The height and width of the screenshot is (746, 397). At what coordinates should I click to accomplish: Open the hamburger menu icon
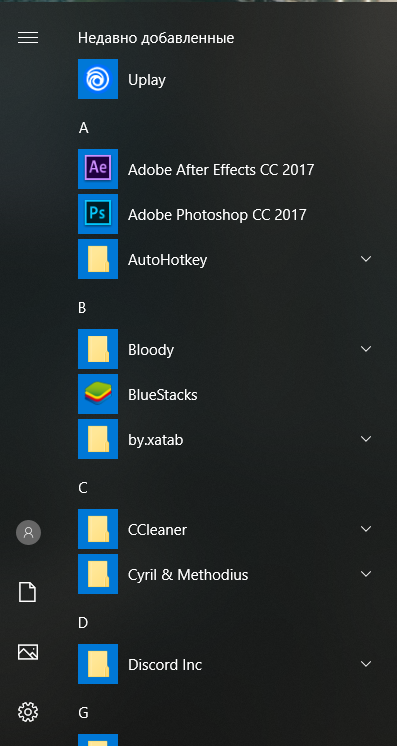[28, 38]
